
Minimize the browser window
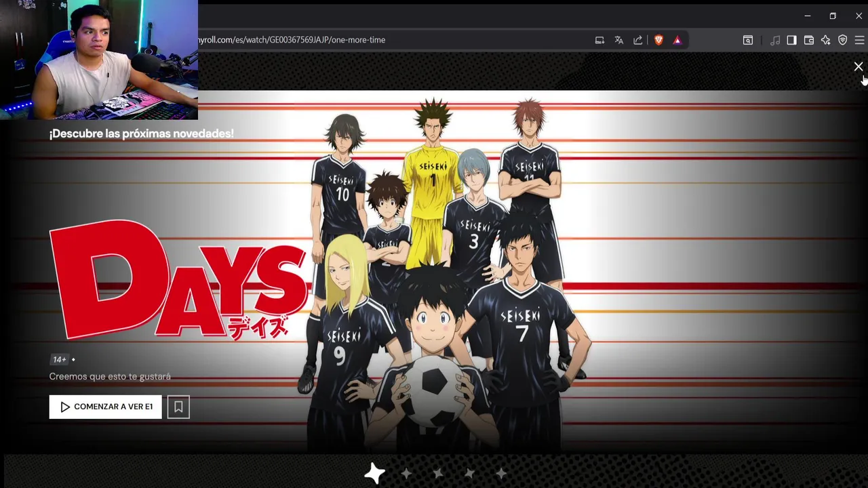tap(807, 16)
